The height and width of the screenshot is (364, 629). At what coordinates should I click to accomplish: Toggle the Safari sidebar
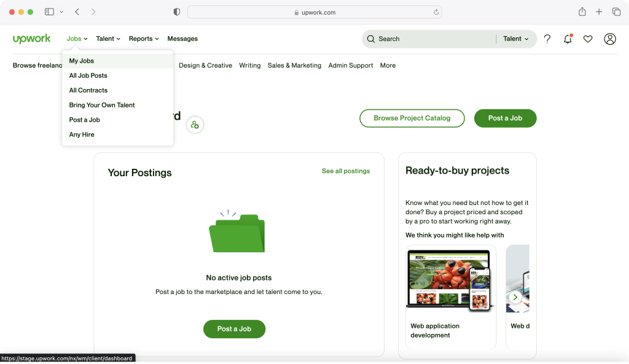coord(50,12)
